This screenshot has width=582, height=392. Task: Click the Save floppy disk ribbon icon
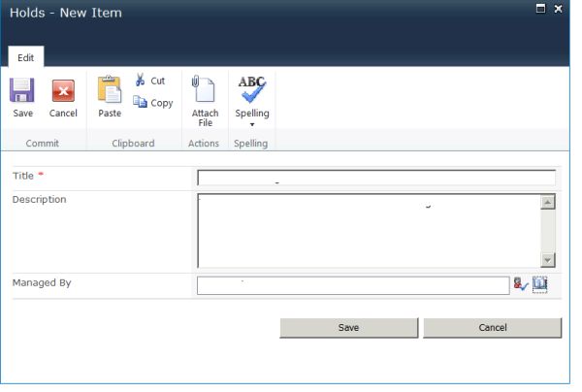[22, 90]
